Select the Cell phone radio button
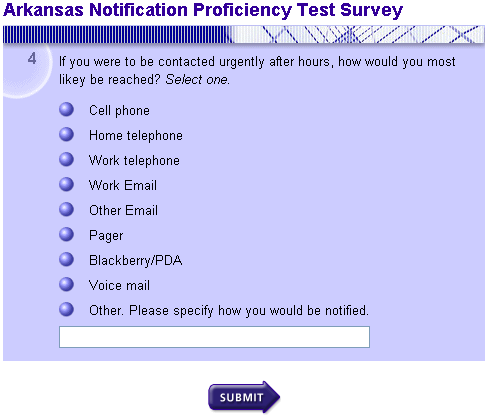 (66, 109)
